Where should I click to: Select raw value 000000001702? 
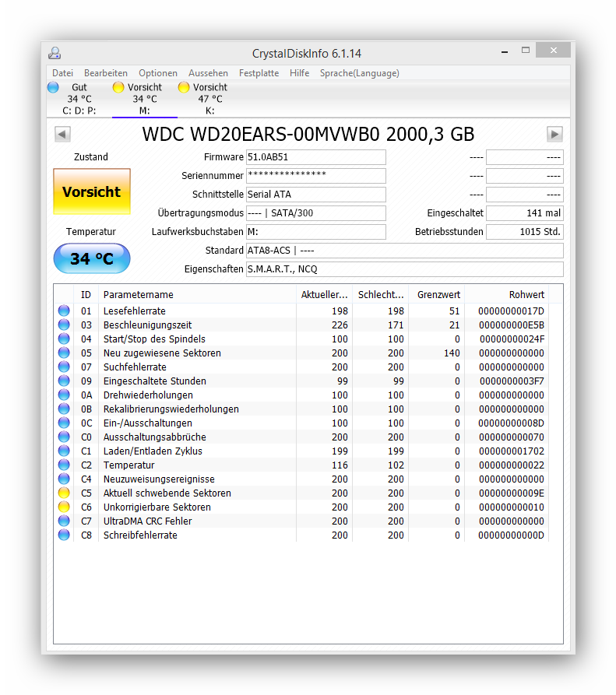(x=511, y=451)
